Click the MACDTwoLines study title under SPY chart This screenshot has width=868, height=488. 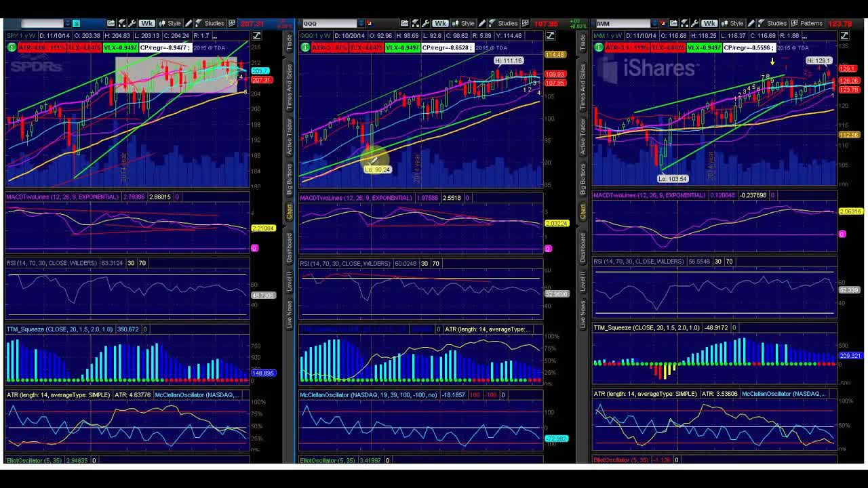tap(62, 197)
